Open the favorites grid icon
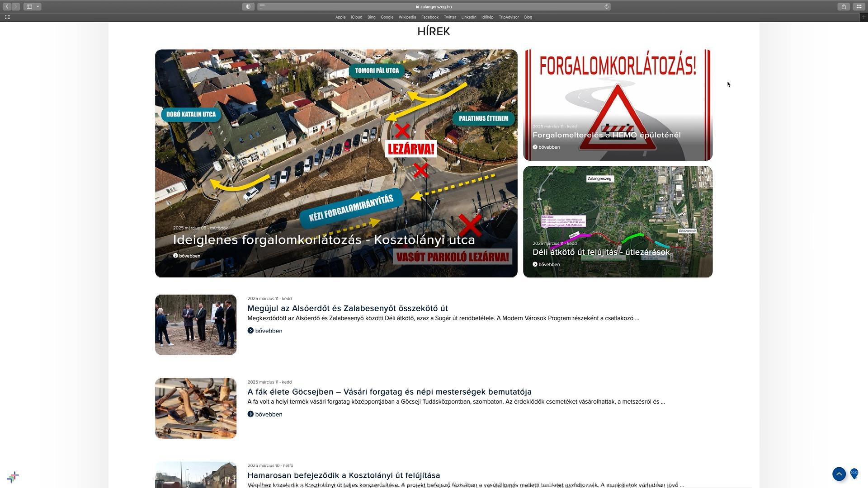Image resolution: width=868 pixels, height=488 pixels. tap(7, 17)
